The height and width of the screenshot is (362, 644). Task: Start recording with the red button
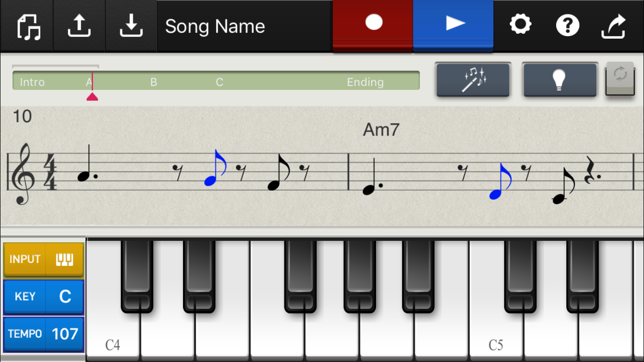coord(373,24)
